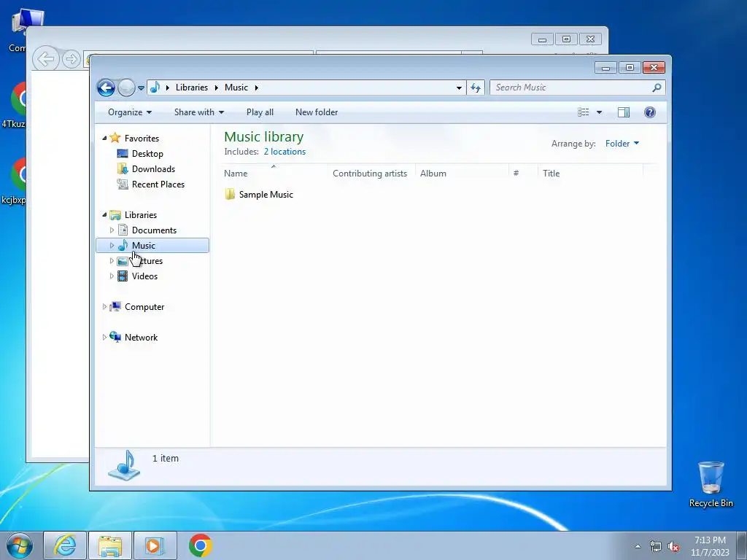Open Windows Media Player from taskbar
The image size is (747, 560).
155,545
